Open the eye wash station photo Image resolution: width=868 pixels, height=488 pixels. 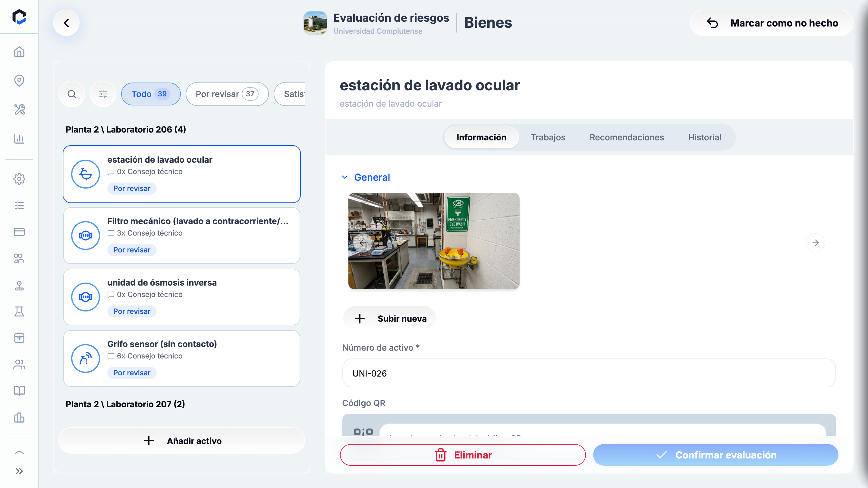click(x=434, y=241)
